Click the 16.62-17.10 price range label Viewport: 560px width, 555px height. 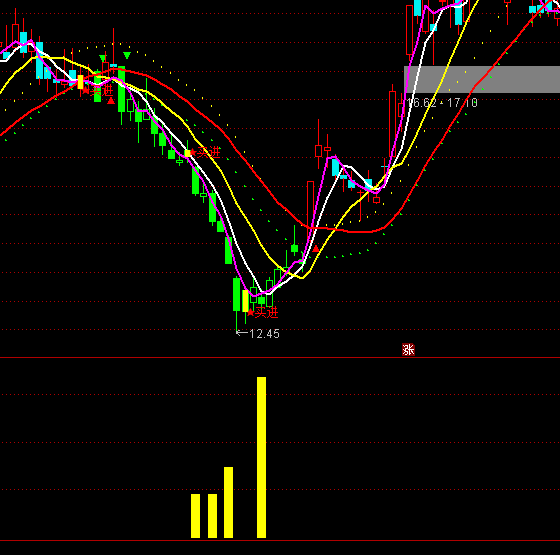442,103
